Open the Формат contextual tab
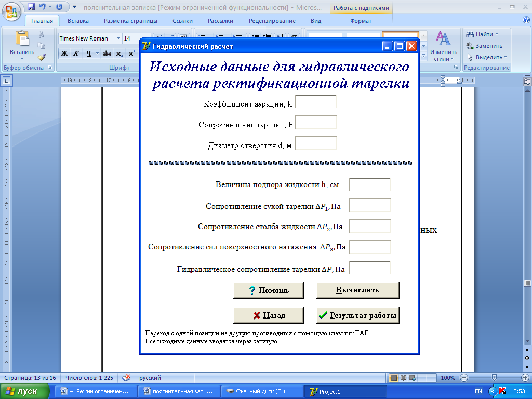532x399 pixels. point(361,21)
